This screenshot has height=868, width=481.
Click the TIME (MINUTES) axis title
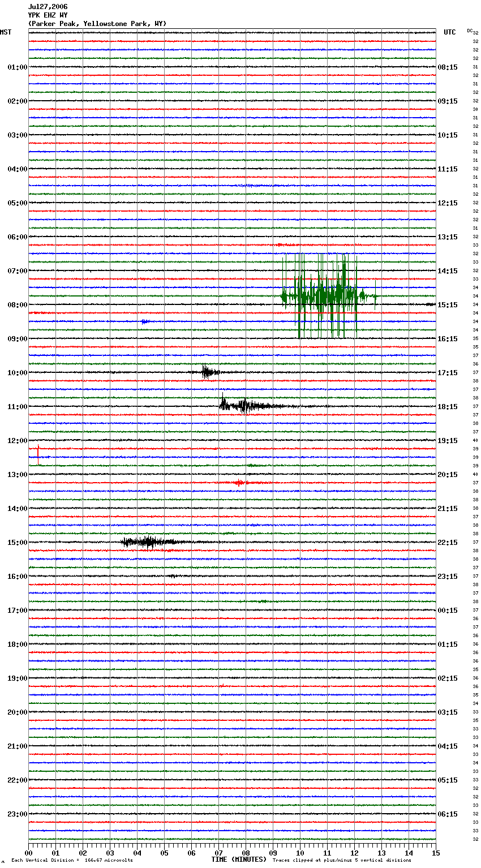(239, 860)
